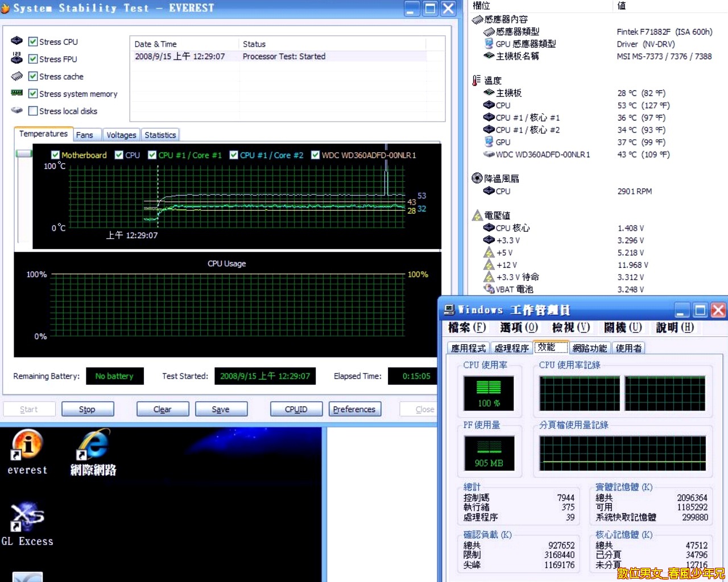The image size is (728, 582).
Task: Open the 關機(U) menu in Task Manager
Action: [x=623, y=327]
